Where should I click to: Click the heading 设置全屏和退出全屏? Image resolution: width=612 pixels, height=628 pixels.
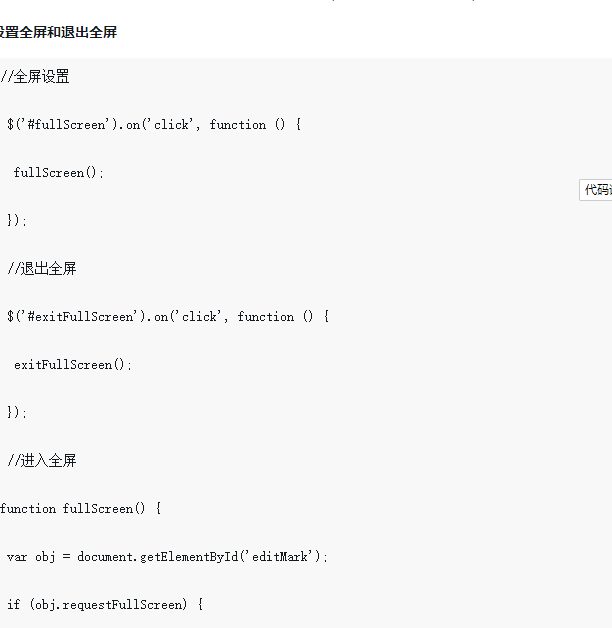tap(58, 32)
